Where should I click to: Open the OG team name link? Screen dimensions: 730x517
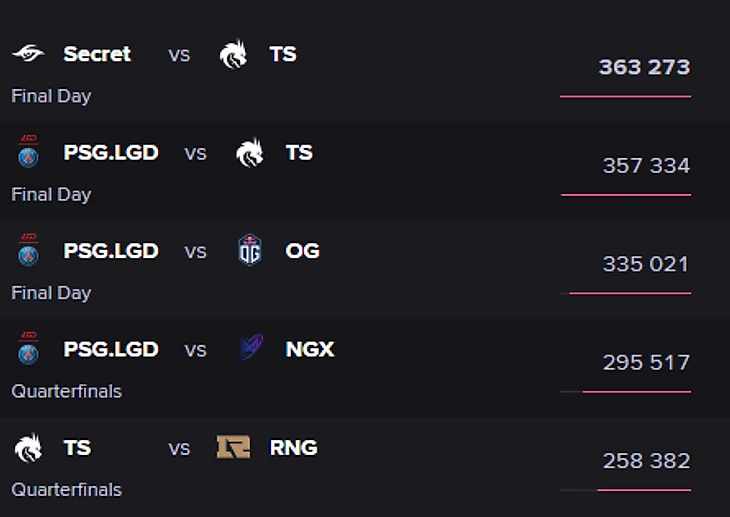point(303,251)
